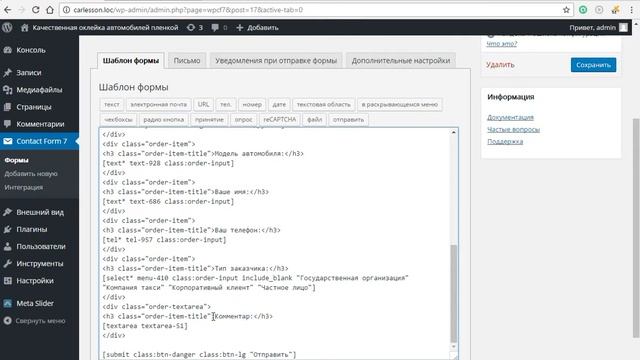The image size is (640, 360).
Task: Insert отправить tag button
Action: click(x=348, y=120)
